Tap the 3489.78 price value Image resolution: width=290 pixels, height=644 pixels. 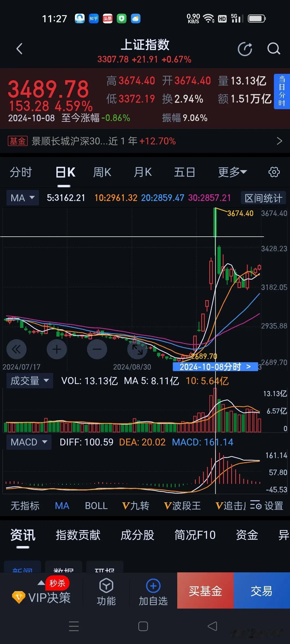[x=48, y=89]
